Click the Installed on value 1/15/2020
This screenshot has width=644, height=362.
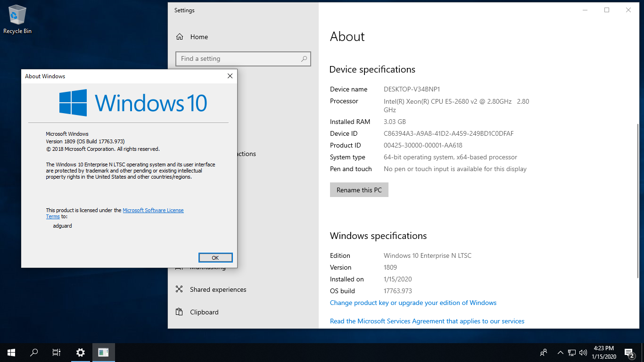click(x=398, y=279)
